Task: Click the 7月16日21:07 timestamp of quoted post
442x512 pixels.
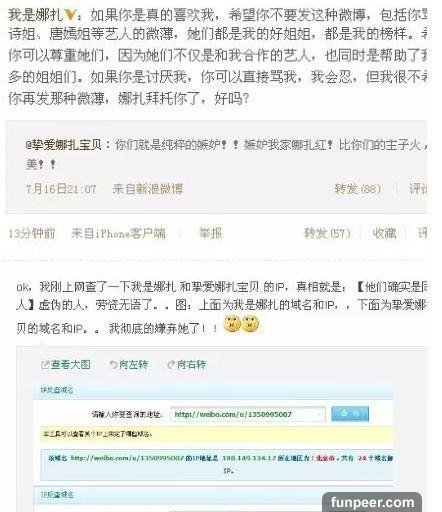Action: (61, 189)
